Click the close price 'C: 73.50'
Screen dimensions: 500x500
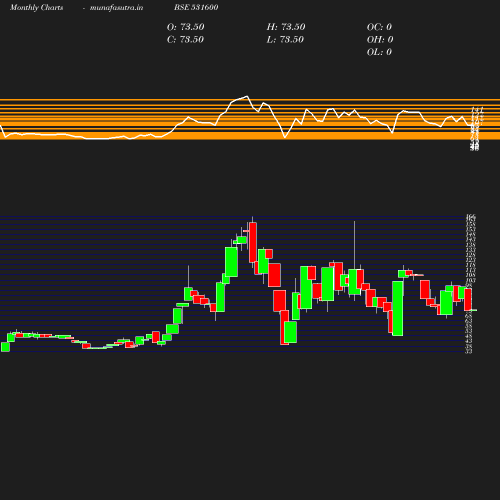tap(185, 40)
